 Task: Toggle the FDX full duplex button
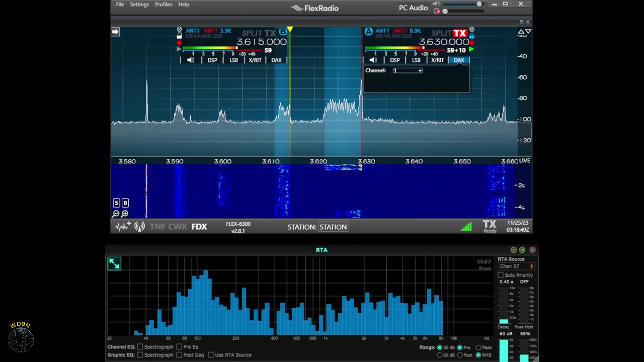pos(199,227)
